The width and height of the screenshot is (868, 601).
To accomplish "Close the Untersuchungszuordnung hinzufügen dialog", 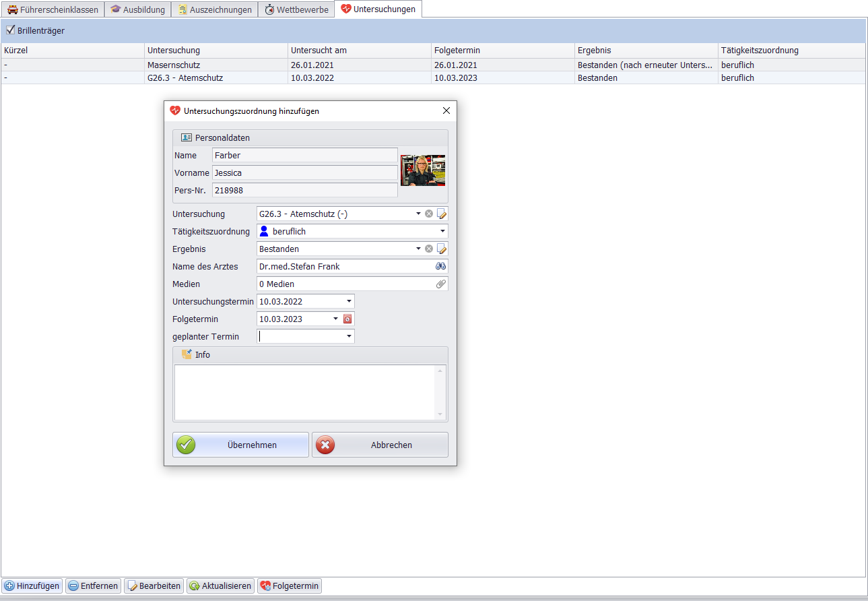I will click(446, 111).
